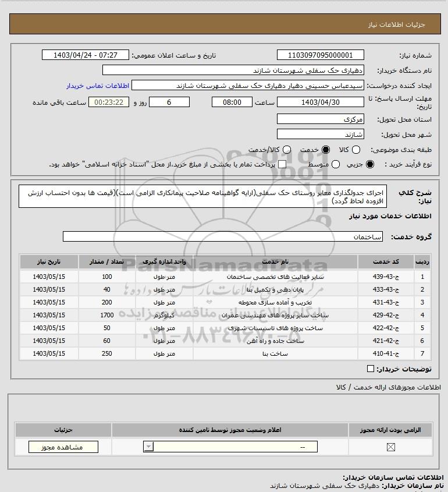Click the کیلوگرم unit cell
Viewport: 448px width, 492px height.
tap(164, 315)
